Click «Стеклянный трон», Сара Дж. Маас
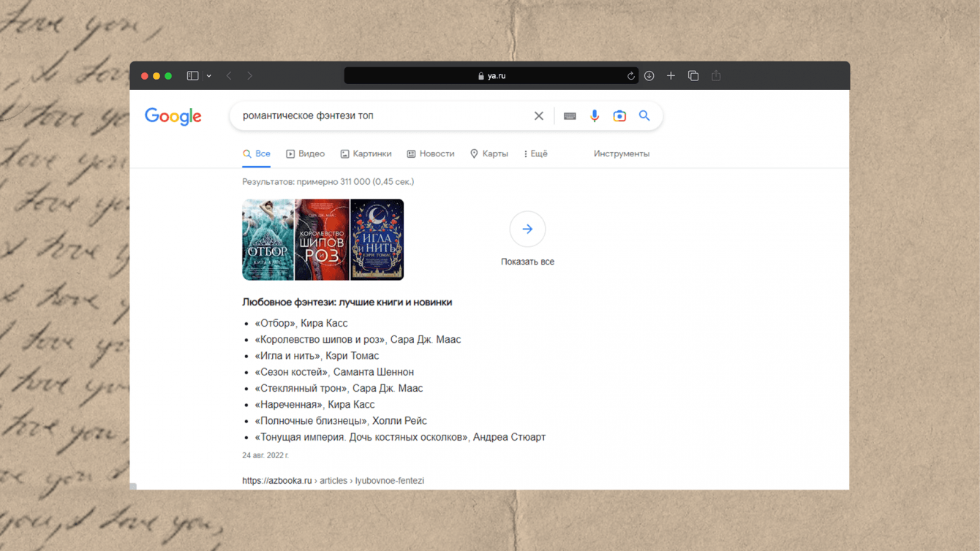The image size is (980, 551). pos(339,389)
